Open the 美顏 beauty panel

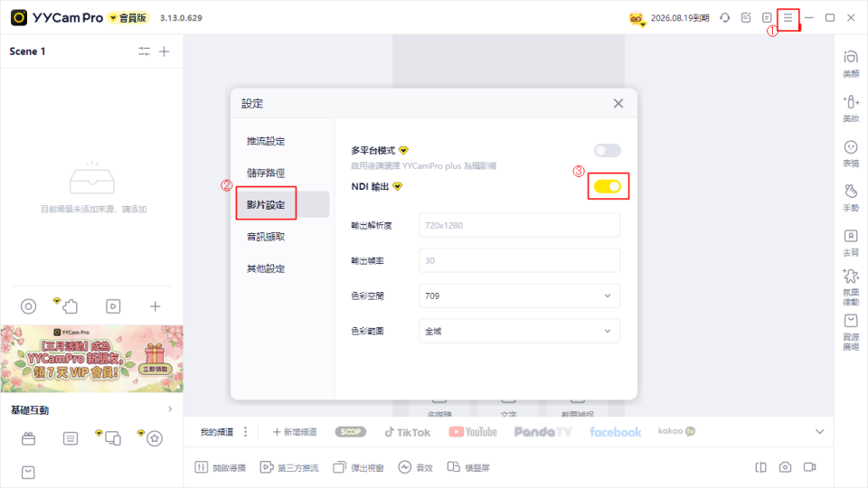(x=850, y=62)
